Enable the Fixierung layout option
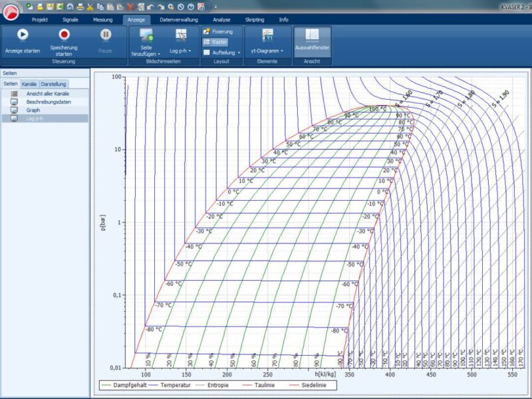Viewport: 532px width, 399px height. click(x=219, y=31)
